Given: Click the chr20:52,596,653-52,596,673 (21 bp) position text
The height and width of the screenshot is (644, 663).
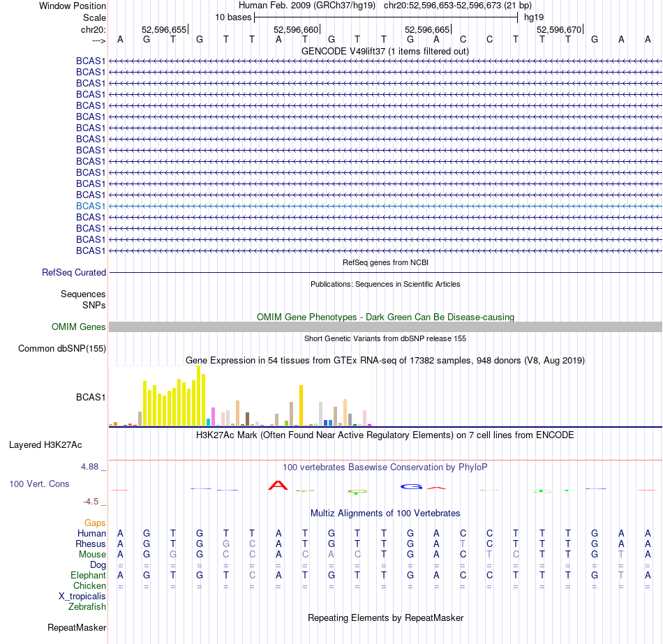Looking at the screenshot, I should [458, 6].
